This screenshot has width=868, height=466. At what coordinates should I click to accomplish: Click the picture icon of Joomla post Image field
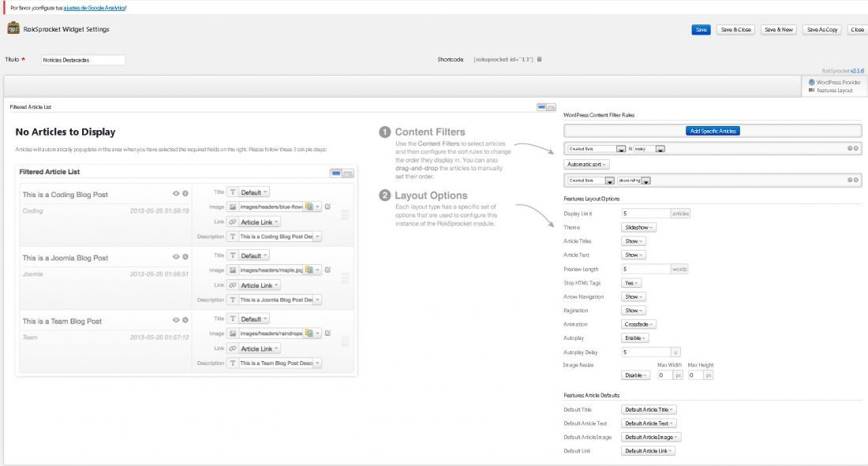(x=233, y=270)
